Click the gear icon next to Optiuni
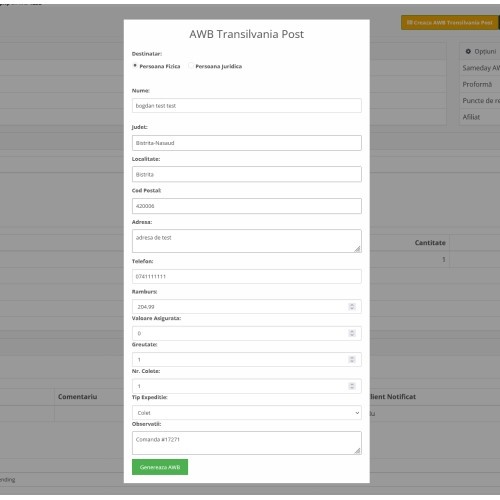This screenshot has height=500, width=500. click(x=468, y=51)
